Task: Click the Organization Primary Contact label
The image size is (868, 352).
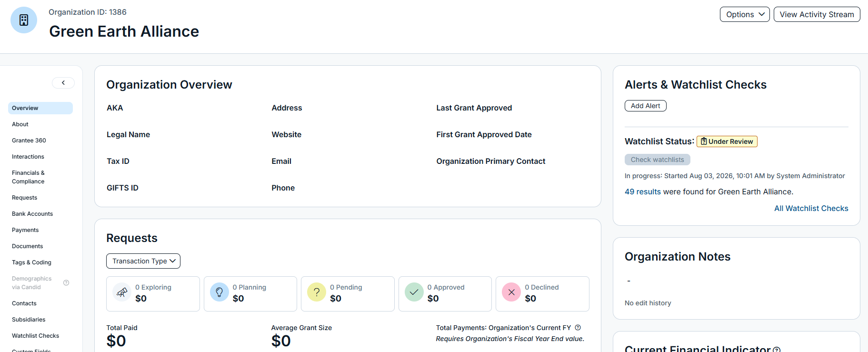Action: click(x=491, y=161)
